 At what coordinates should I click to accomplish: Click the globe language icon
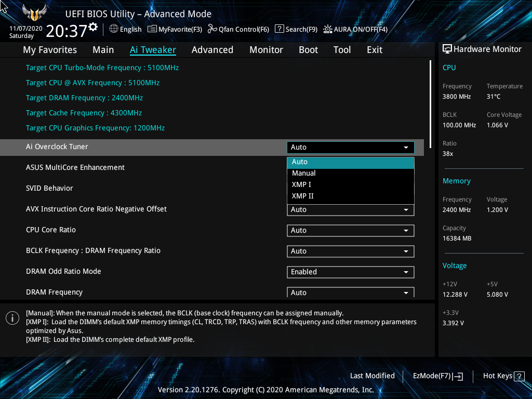pos(114,29)
